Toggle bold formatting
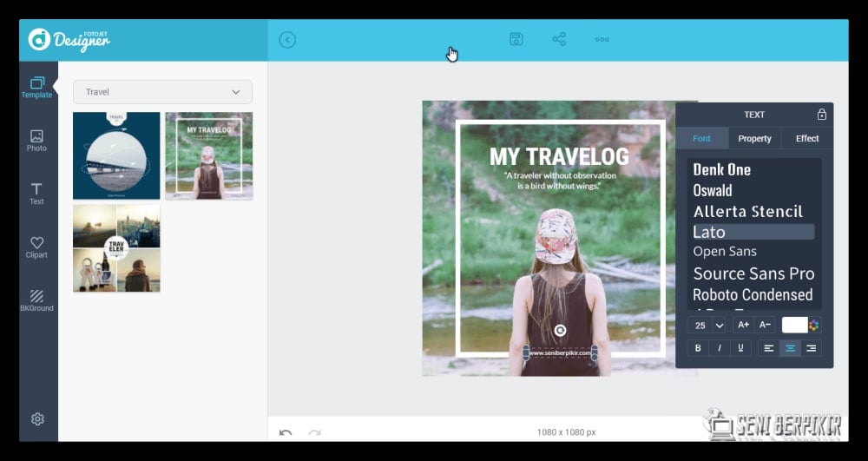The width and height of the screenshot is (868, 461). coord(698,348)
